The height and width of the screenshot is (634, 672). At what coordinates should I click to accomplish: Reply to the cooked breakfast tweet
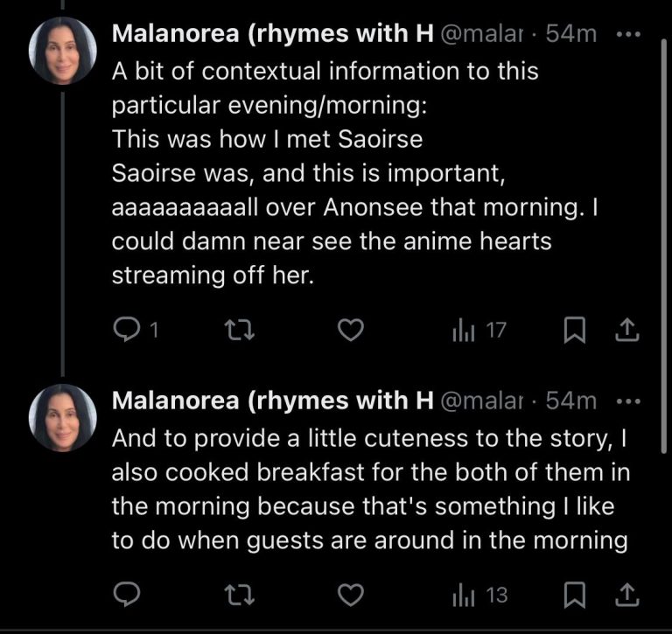tap(128, 595)
